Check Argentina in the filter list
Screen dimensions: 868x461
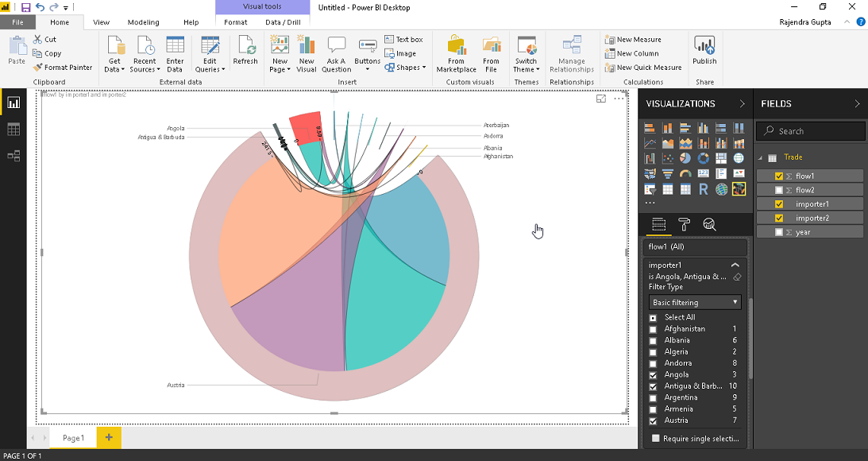click(654, 398)
